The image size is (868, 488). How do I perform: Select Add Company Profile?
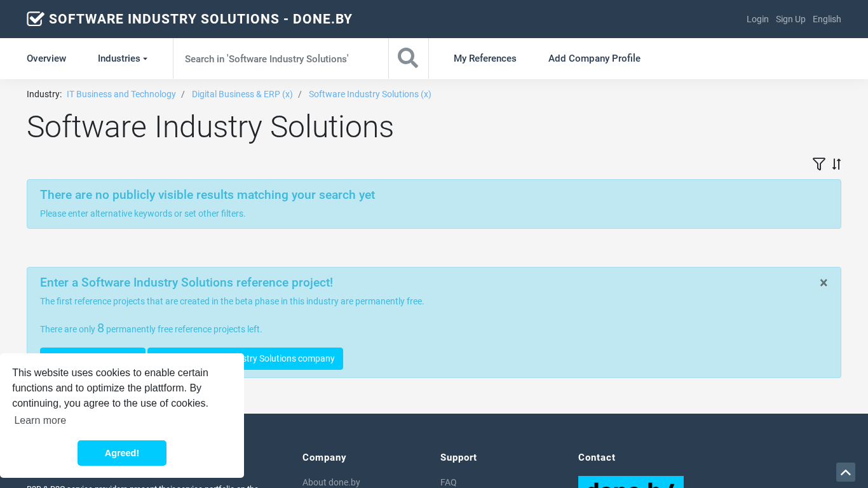click(x=594, y=58)
